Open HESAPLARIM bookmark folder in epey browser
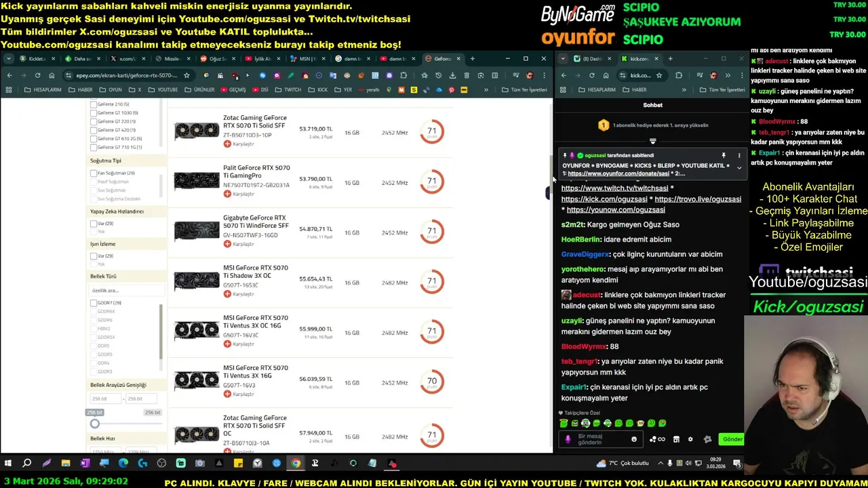 click(42, 89)
